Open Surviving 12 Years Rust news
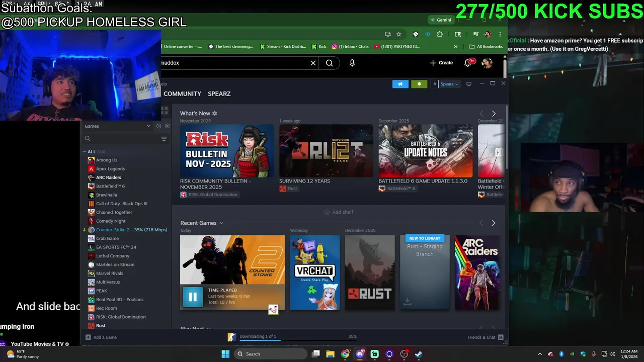Image resolution: width=644 pixels, height=362 pixels. (326, 151)
